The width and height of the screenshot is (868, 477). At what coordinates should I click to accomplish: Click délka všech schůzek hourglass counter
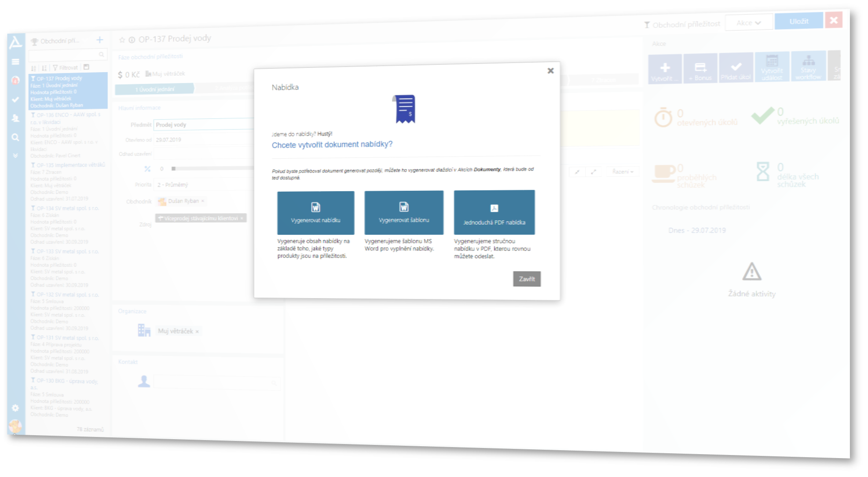787,174
